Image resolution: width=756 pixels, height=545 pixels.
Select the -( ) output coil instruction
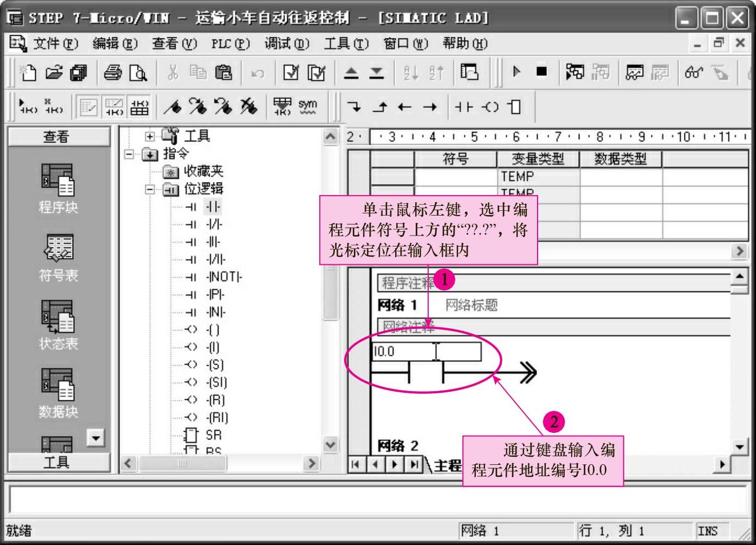(x=213, y=329)
